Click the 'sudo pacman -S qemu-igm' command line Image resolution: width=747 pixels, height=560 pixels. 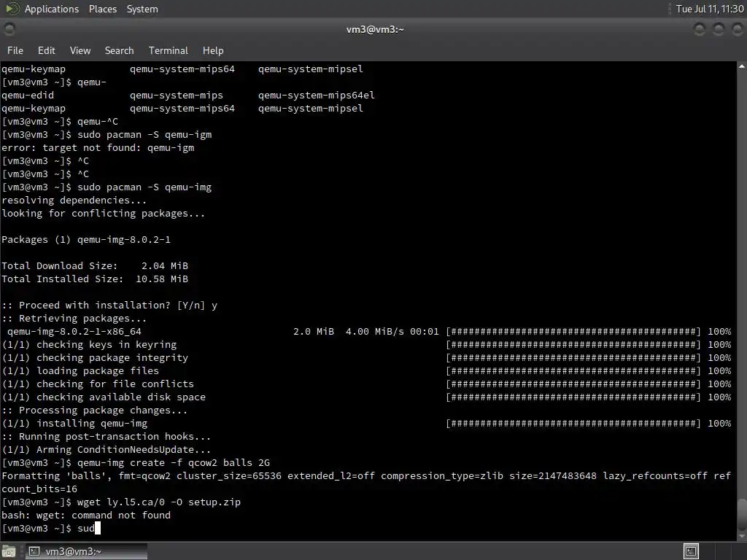107,135
